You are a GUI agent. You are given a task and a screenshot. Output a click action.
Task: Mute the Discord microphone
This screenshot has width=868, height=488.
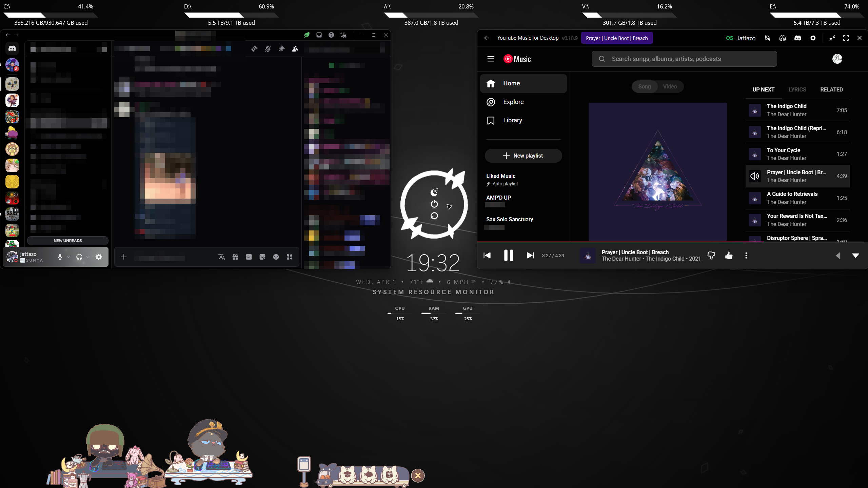60,257
